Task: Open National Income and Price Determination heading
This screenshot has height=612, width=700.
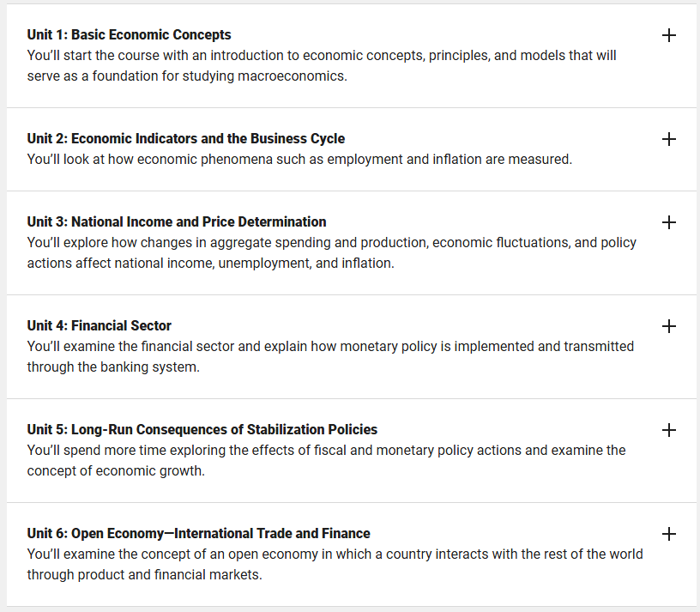Action: point(177,221)
